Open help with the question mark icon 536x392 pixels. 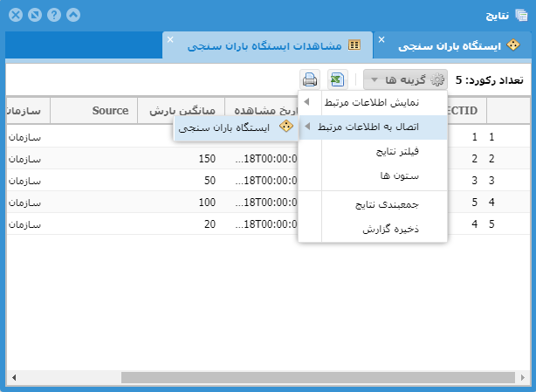54,15
